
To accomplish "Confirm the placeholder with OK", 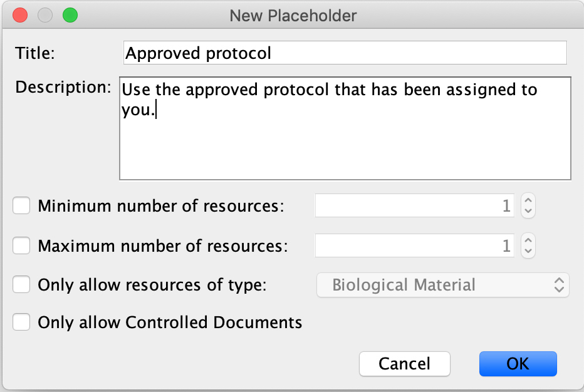I will [518, 364].
